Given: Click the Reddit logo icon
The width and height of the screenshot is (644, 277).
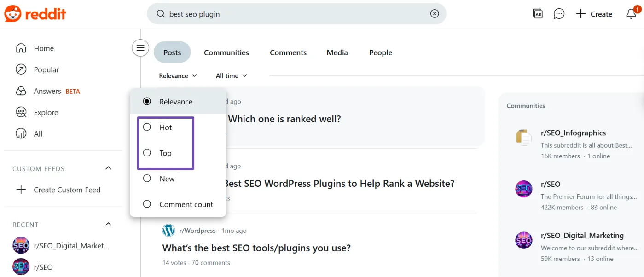Looking at the screenshot, I should [x=12, y=14].
